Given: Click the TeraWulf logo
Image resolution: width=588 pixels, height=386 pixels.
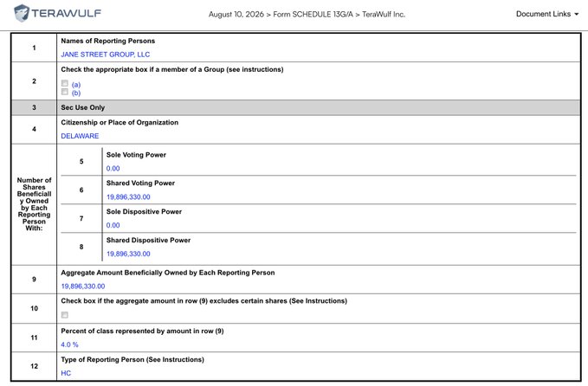Looking at the screenshot, I should (57, 14).
